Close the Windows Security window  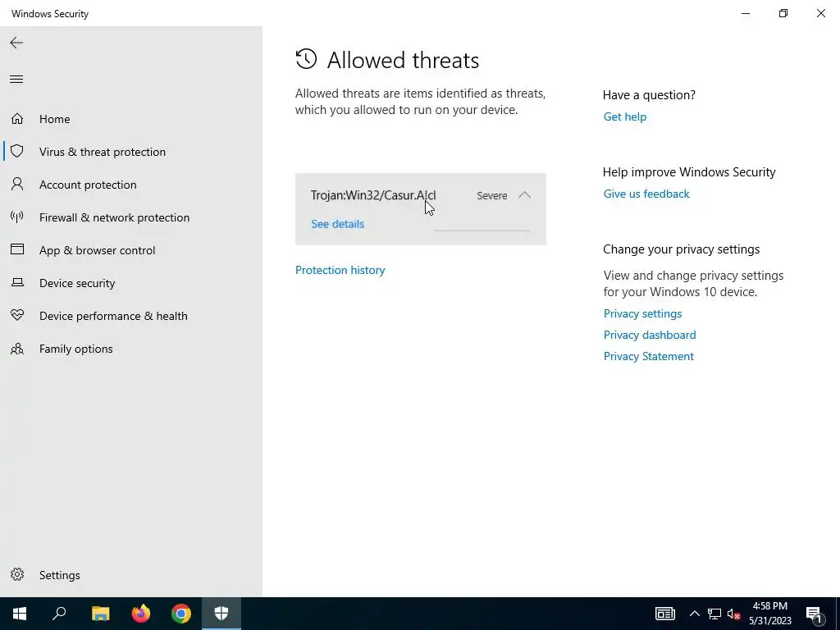tap(820, 13)
